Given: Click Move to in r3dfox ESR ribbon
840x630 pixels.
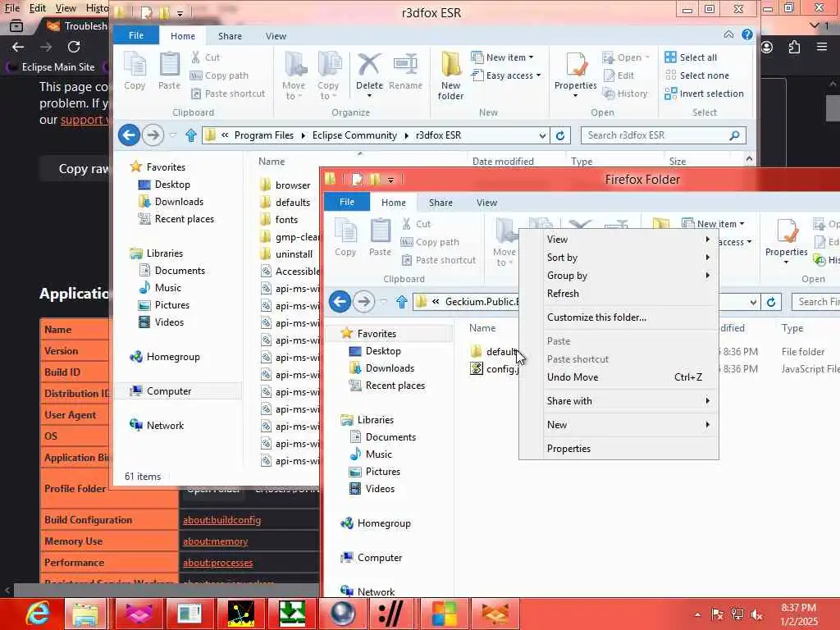Looking at the screenshot, I should [294, 75].
